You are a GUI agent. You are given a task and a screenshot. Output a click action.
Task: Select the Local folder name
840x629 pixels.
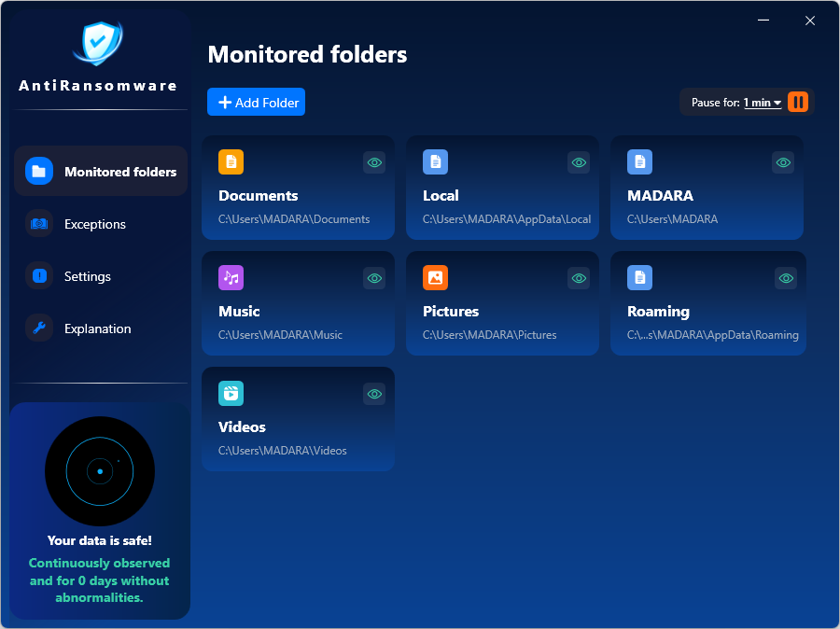[441, 196]
